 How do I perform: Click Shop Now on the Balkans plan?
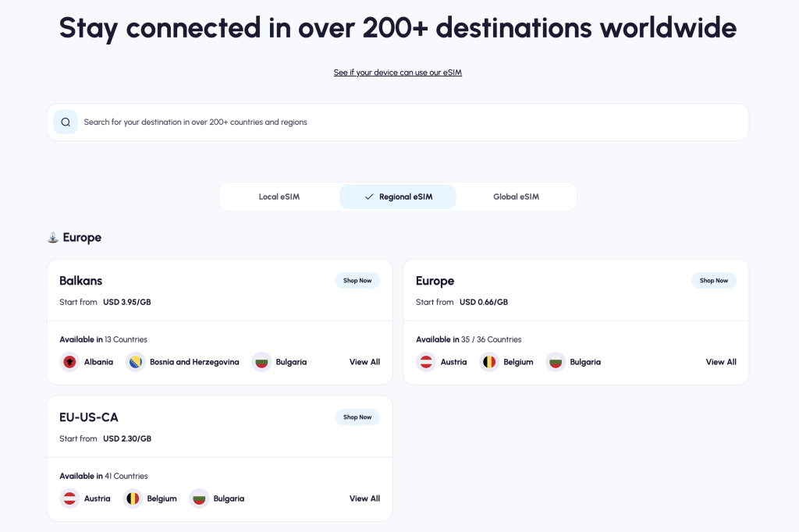pyautogui.click(x=357, y=280)
